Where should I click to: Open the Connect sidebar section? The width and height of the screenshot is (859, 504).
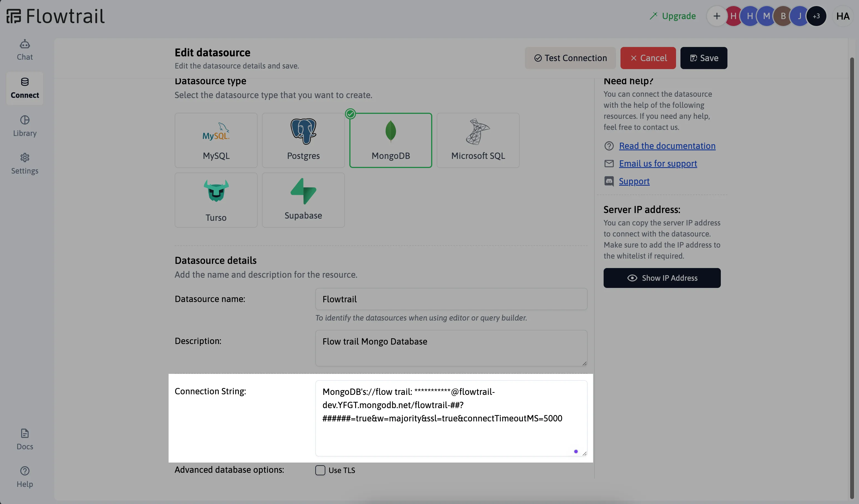pos(25,88)
